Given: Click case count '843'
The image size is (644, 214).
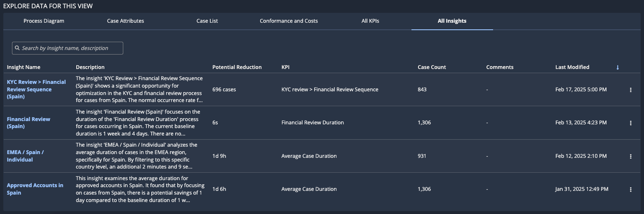Looking at the screenshot, I should pos(422,89).
